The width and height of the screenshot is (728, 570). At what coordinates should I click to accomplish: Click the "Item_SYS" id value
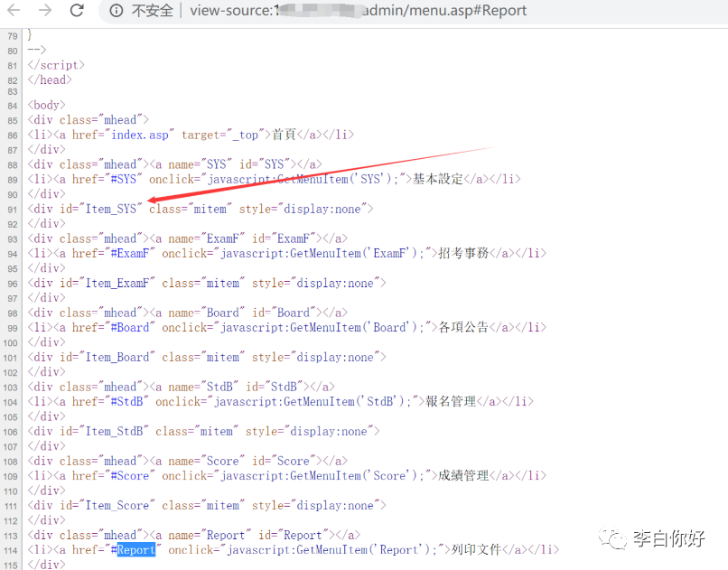[111, 209]
